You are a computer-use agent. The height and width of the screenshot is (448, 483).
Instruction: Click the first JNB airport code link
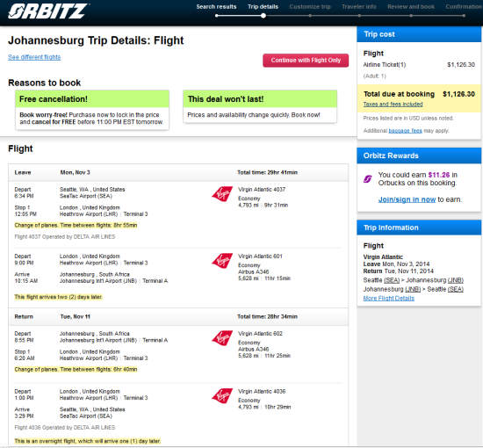456,280
